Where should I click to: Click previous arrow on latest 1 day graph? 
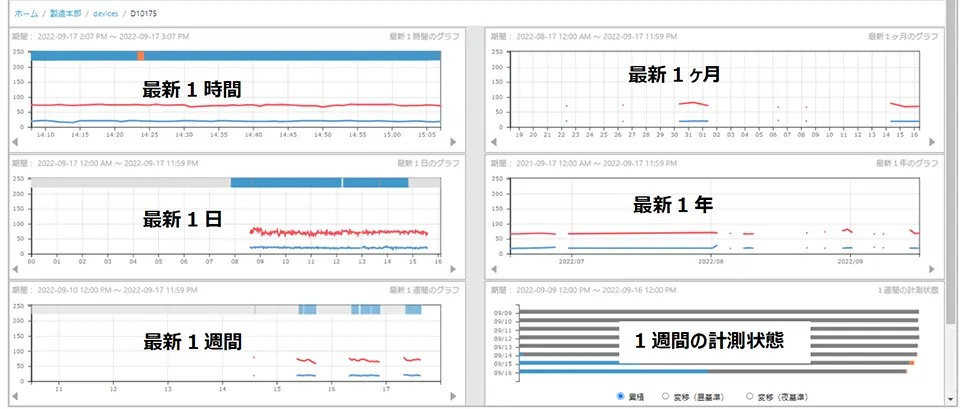click(x=15, y=269)
